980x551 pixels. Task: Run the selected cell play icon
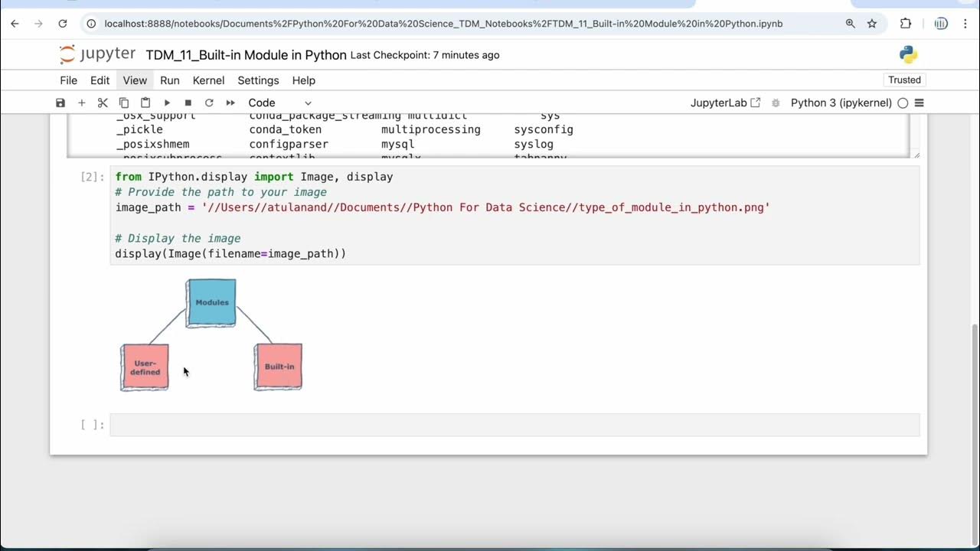167,103
